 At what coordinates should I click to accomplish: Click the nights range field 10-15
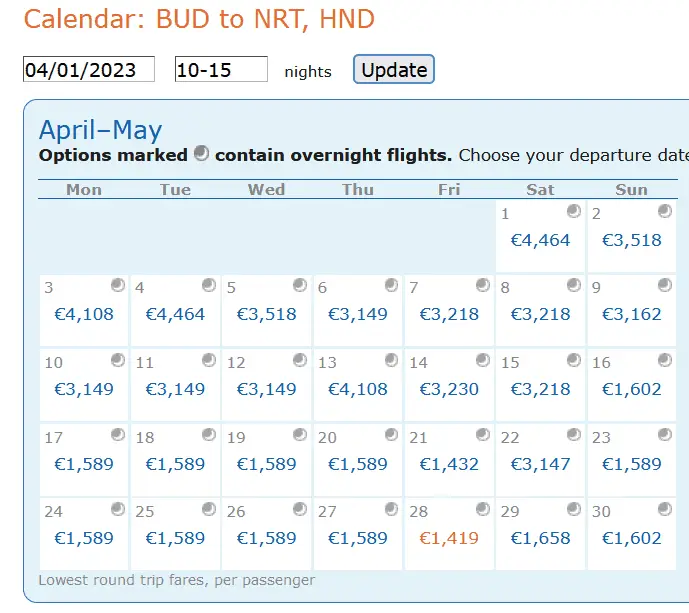click(221, 70)
